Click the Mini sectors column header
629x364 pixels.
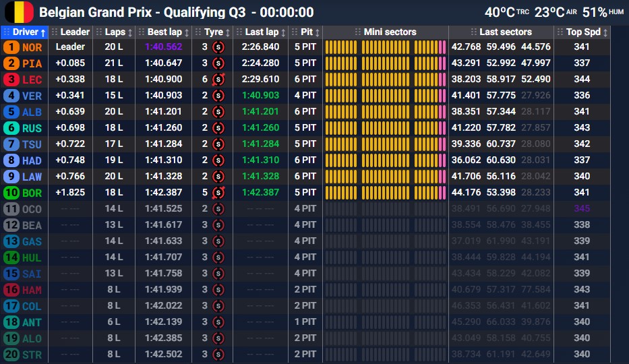point(386,32)
